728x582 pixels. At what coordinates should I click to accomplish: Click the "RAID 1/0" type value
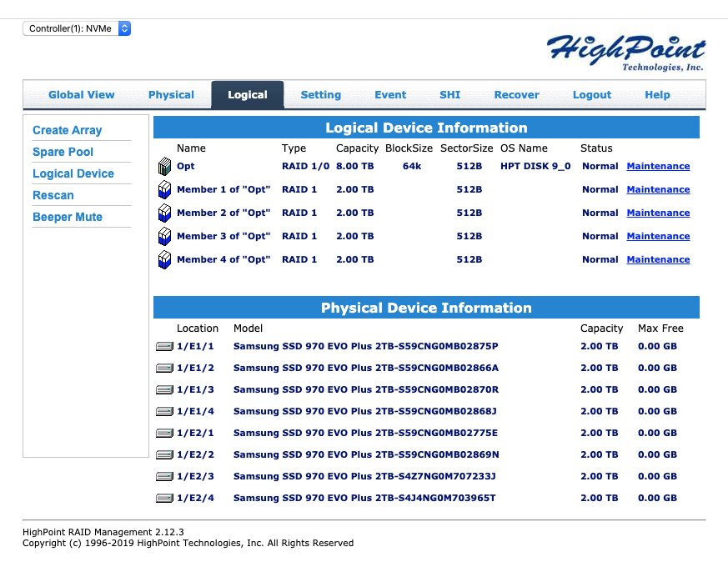305,166
